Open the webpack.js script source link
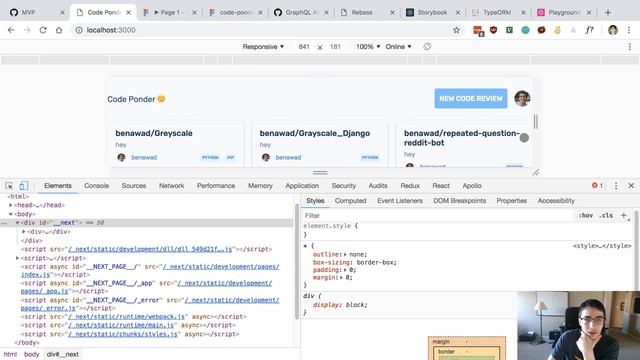The height and width of the screenshot is (360, 640). 127,317
